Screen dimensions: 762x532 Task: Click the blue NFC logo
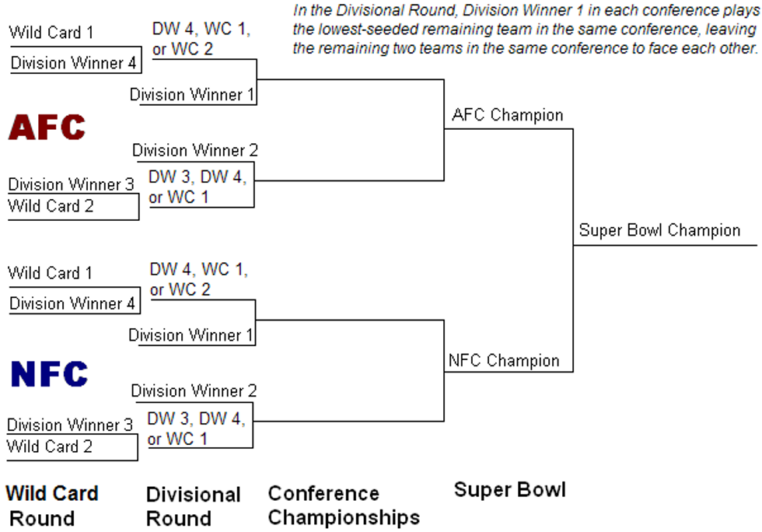click(x=49, y=374)
